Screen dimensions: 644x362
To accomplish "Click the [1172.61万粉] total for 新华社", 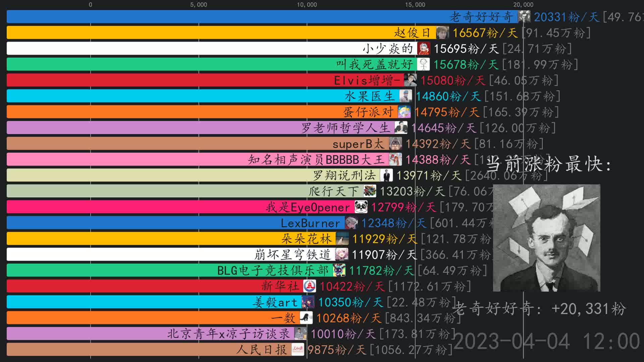I will (x=430, y=287).
